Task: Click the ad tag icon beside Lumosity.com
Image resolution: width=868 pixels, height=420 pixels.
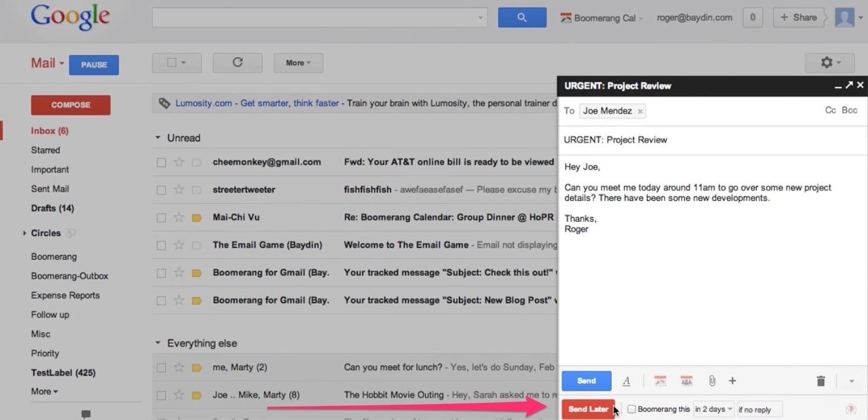Action: pyautogui.click(x=164, y=103)
